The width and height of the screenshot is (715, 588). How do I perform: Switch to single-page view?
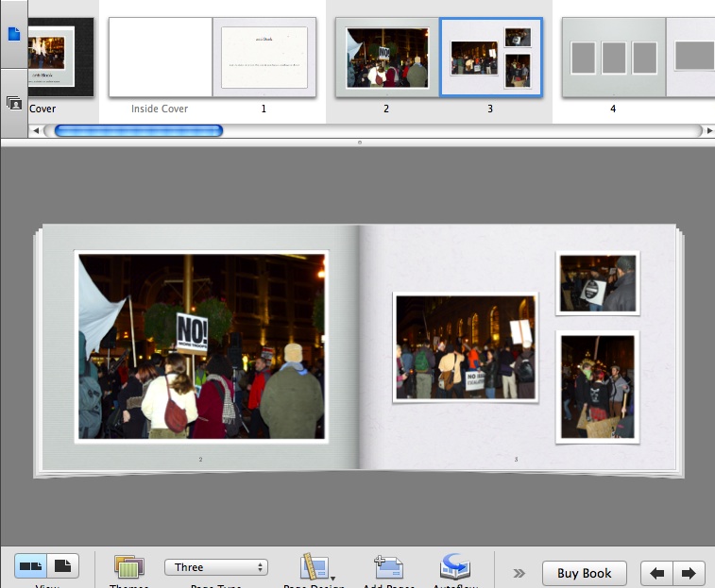pos(63,566)
